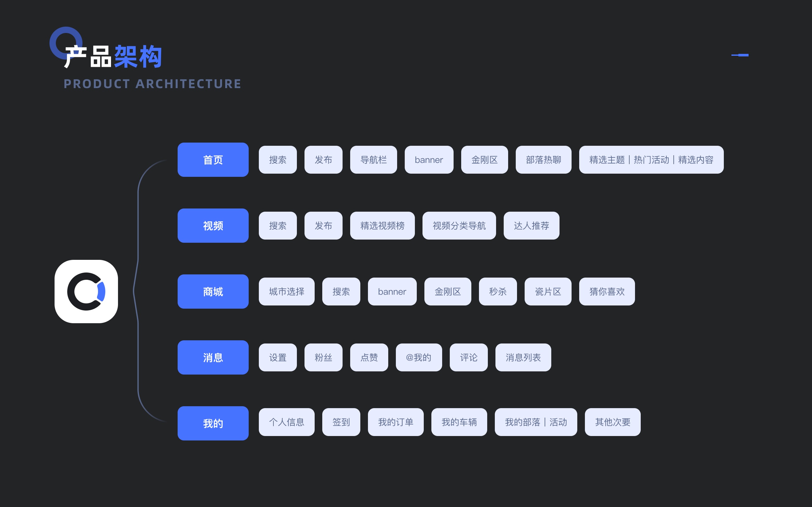Click the blue dash mark at top right
The width and height of the screenshot is (812, 507).
(740, 55)
